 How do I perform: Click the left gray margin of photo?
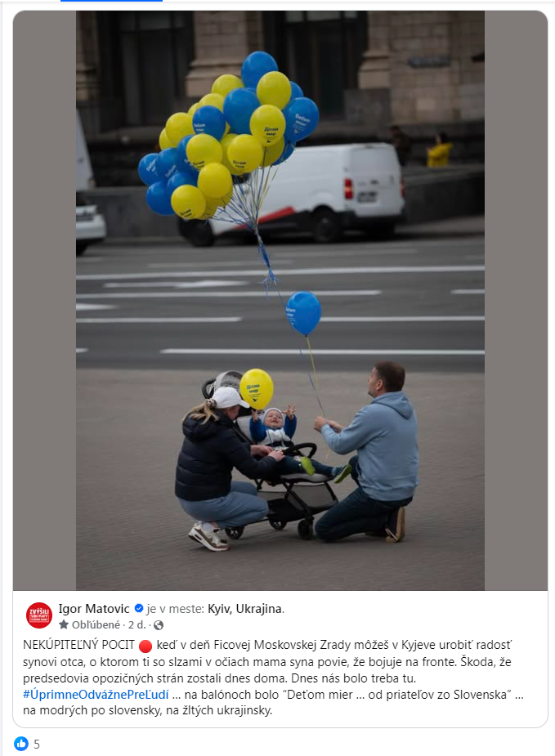44,301
